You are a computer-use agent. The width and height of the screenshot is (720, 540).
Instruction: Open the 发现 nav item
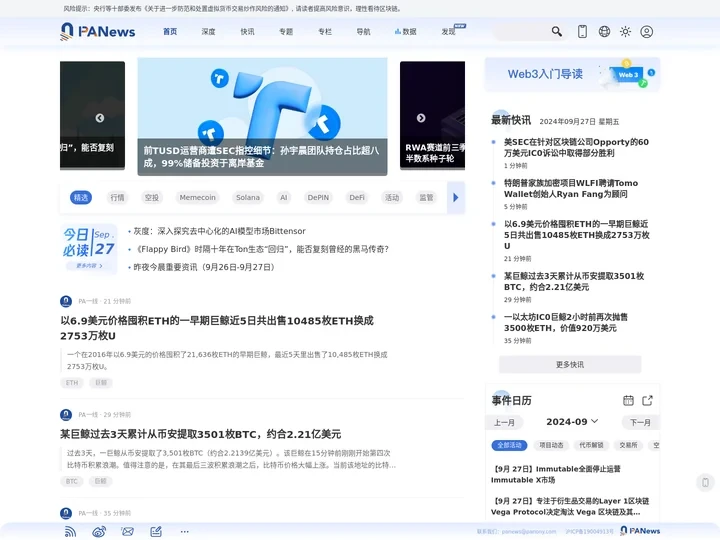pyautogui.click(x=449, y=32)
